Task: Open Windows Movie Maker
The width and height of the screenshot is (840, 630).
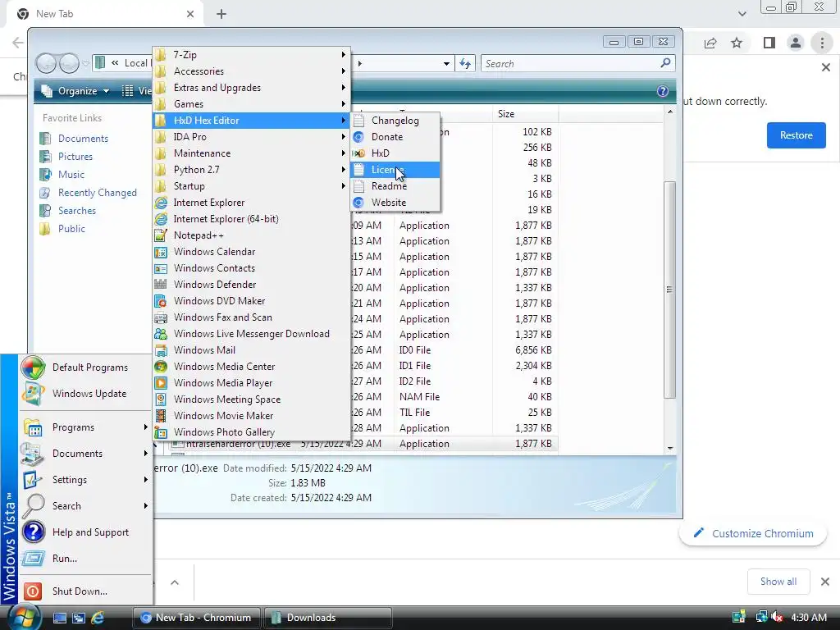Action: 252,416
